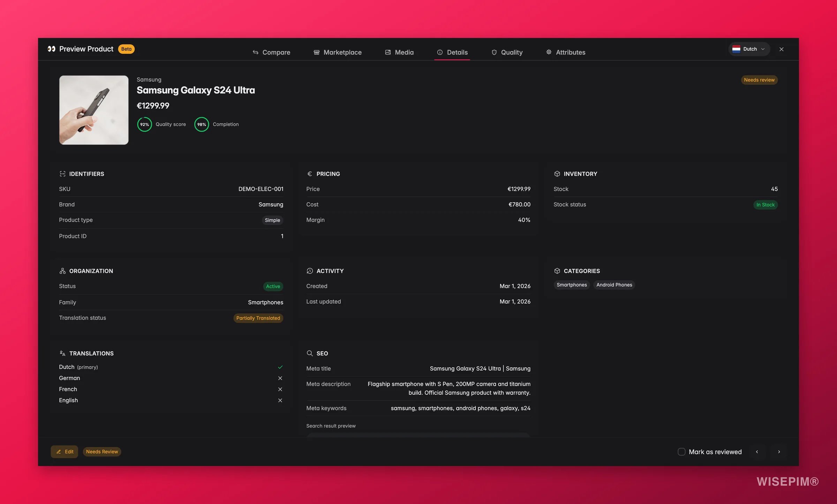Click the Categories section icon
The width and height of the screenshot is (837, 504).
pyautogui.click(x=557, y=271)
